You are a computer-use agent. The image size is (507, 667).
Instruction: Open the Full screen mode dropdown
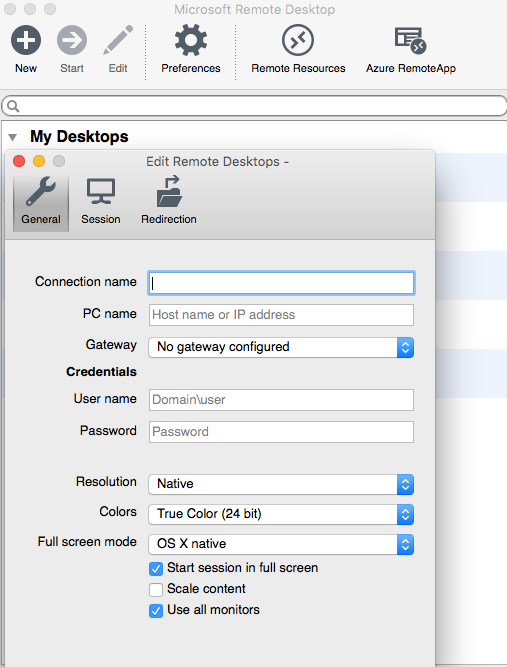[x=281, y=544]
